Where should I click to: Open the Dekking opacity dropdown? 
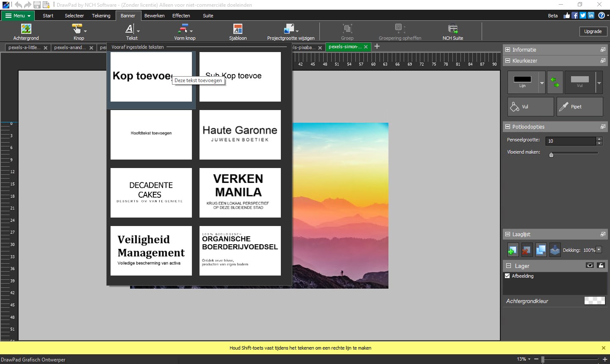pyautogui.click(x=599, y=250)
